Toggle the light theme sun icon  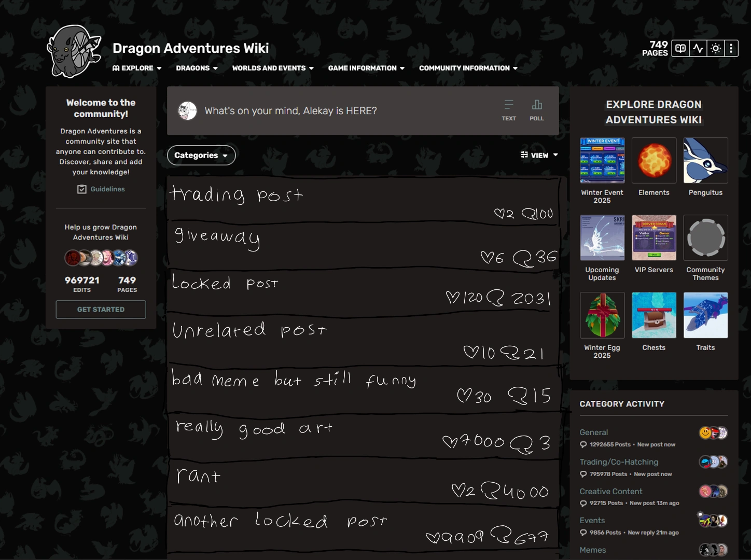tap(716, 48)
